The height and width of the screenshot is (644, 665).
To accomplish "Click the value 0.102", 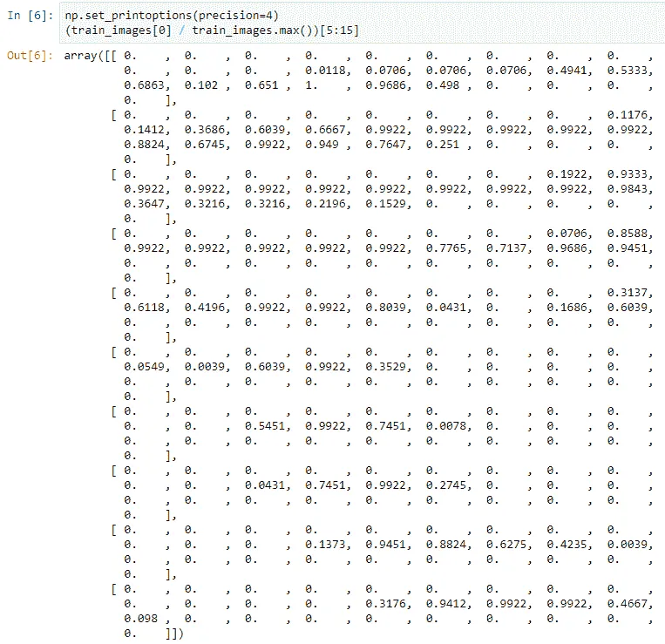I will pos(201,85).
